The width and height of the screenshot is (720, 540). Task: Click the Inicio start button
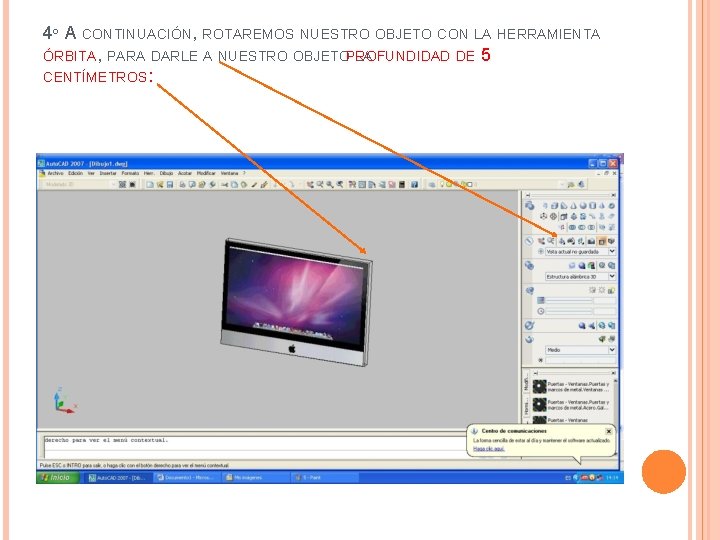58,478
